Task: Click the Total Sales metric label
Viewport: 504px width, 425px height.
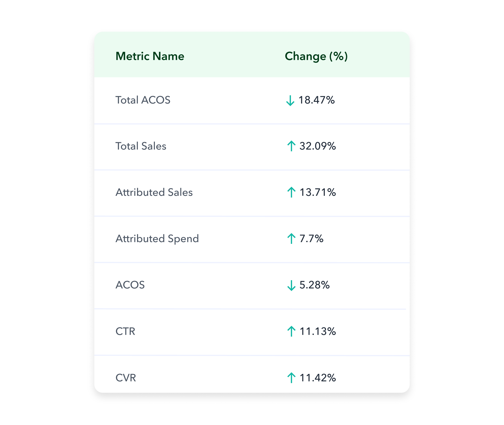Action: coord(141,146)
